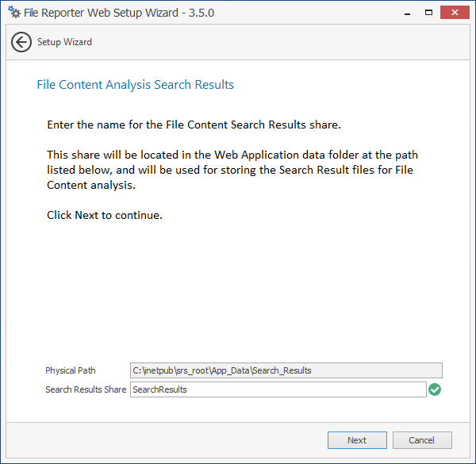Click the Physical Path label
Viewport: 476px width, 464px height.
pos(71,370)
